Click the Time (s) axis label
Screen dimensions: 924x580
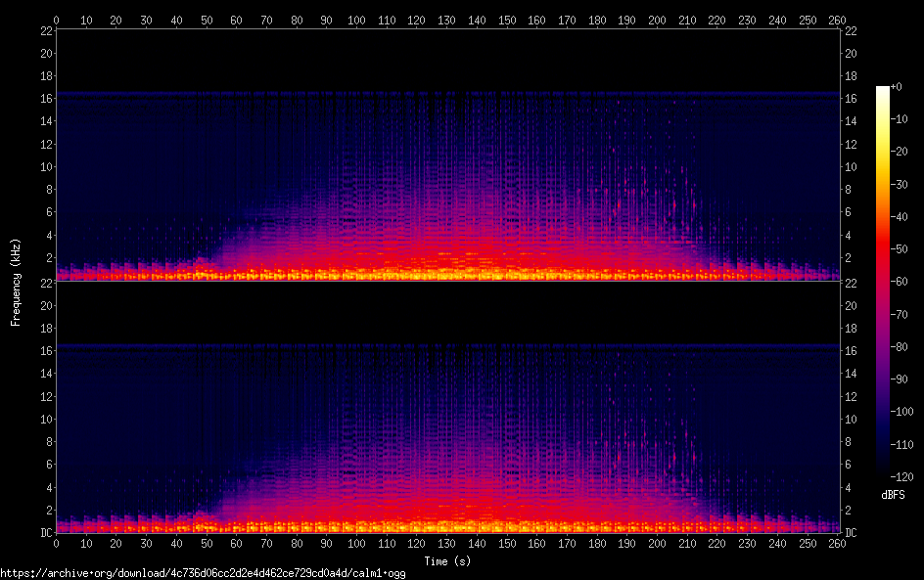446,560
